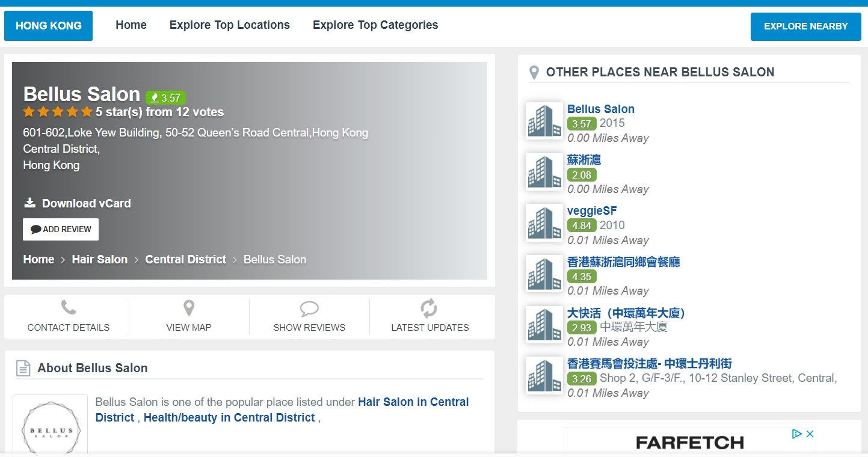Click the building icon beside 蘇浙滬
This screenshot has width=868, height=457.
coord(544,171)
